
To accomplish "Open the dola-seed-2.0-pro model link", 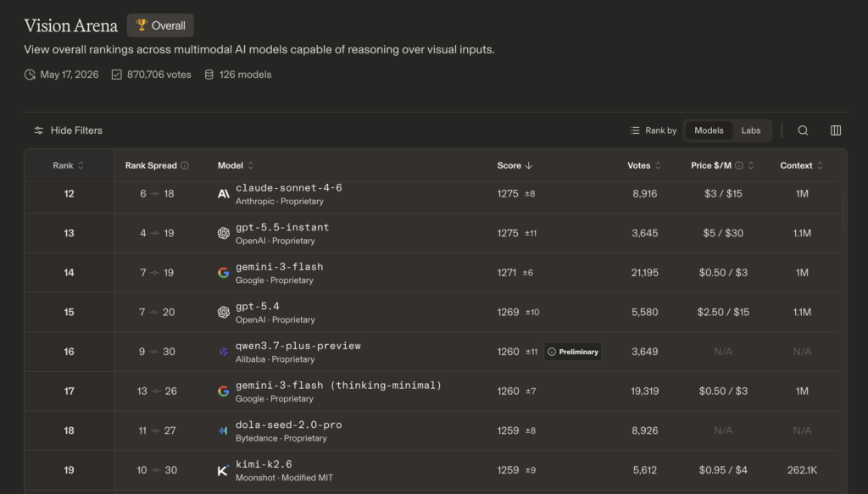I will tap(289, 425).
